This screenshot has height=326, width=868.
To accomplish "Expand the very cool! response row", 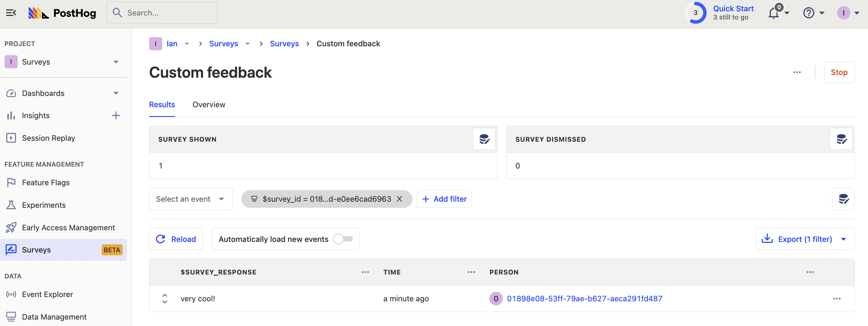I will pos(165,299).
